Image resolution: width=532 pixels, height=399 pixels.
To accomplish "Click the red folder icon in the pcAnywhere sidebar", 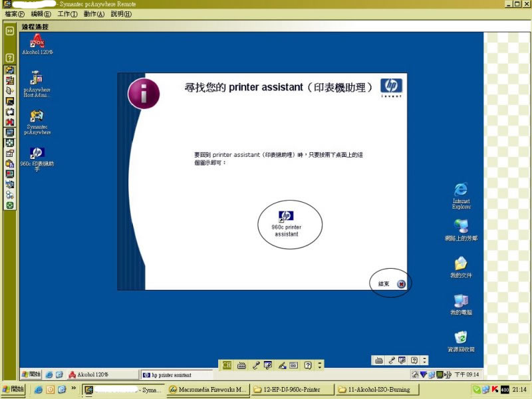I will [x=10, y=80].
